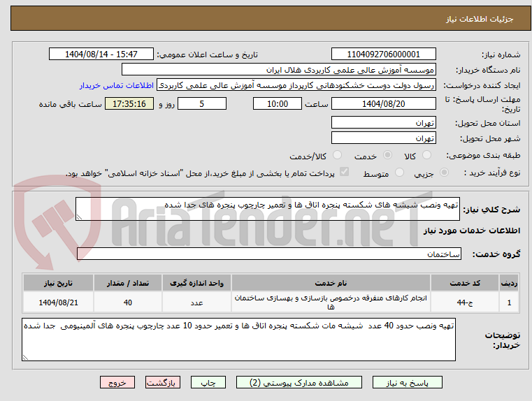Select the جزیی purchase type radio
The image size is (532, 401).
click(x=444, y=173)
